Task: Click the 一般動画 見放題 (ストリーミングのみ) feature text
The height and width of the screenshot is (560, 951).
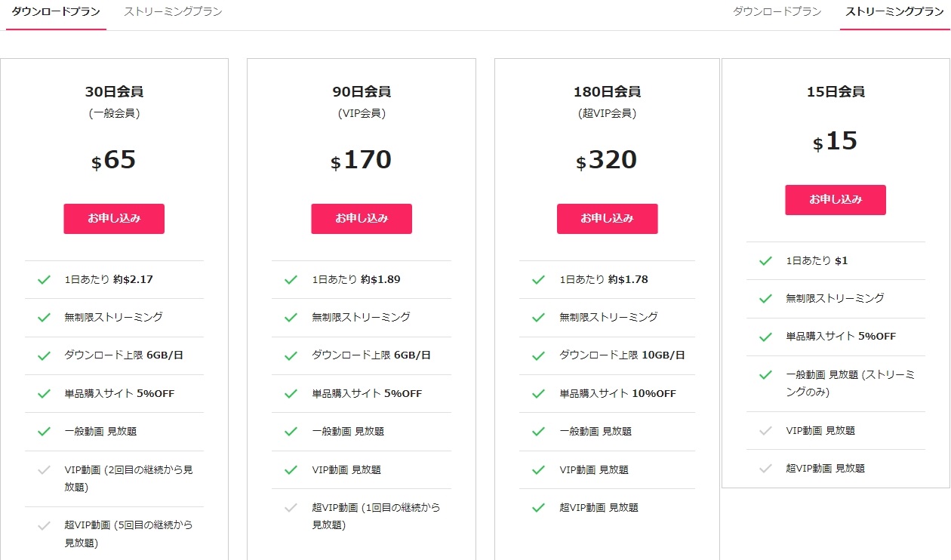Action: 850,383
